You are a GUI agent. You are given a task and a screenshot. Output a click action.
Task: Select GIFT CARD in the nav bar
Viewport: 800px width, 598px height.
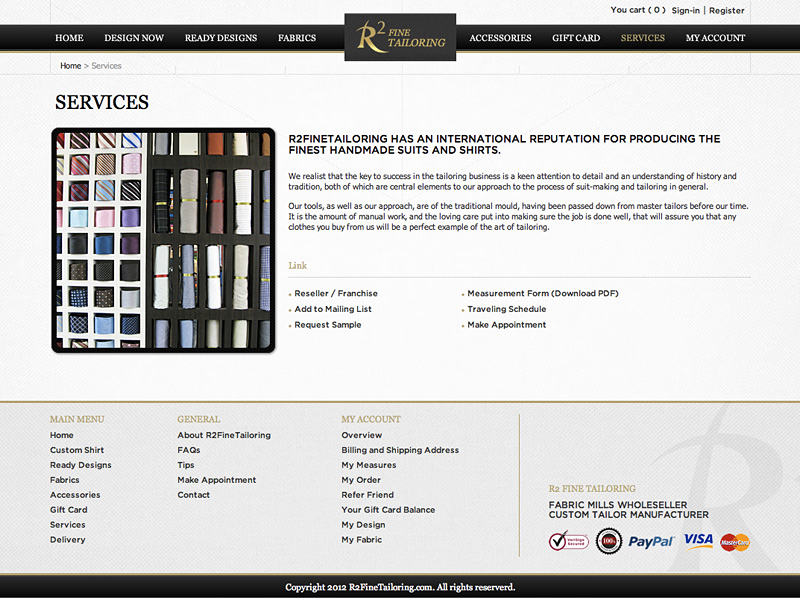click(x=576, y=38)
